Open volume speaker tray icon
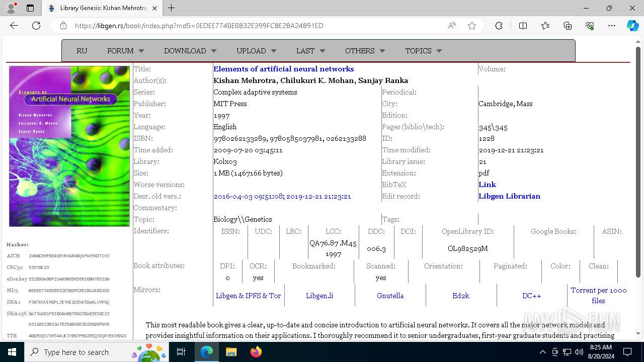This screenshot has height=362, width=644. pos(579,352)
